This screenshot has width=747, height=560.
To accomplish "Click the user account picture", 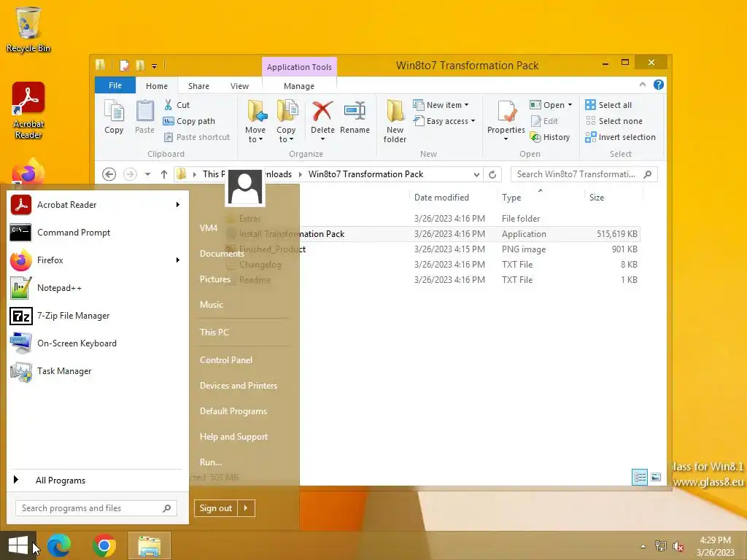I will click(245, 187).
